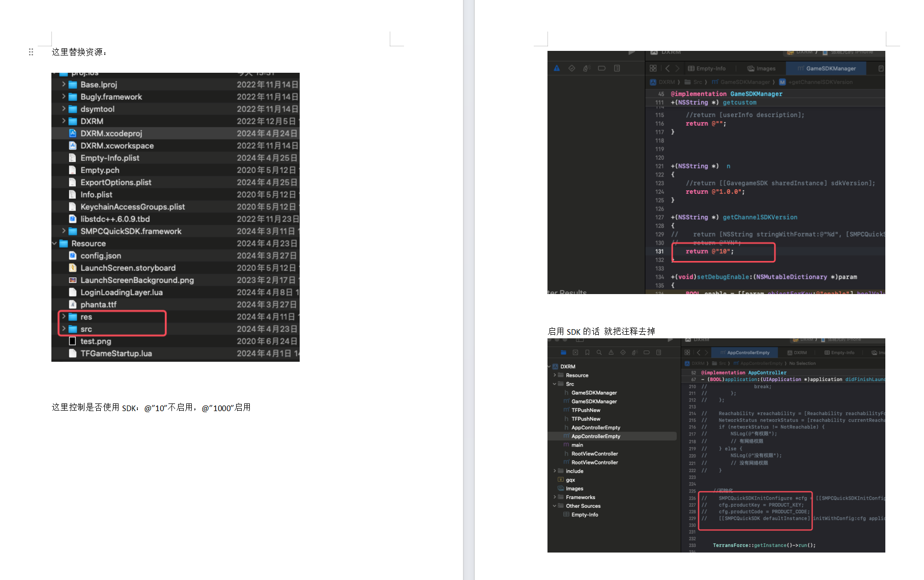
Task: Switch to the Images editor tab
Action: [x=761, y=69]
